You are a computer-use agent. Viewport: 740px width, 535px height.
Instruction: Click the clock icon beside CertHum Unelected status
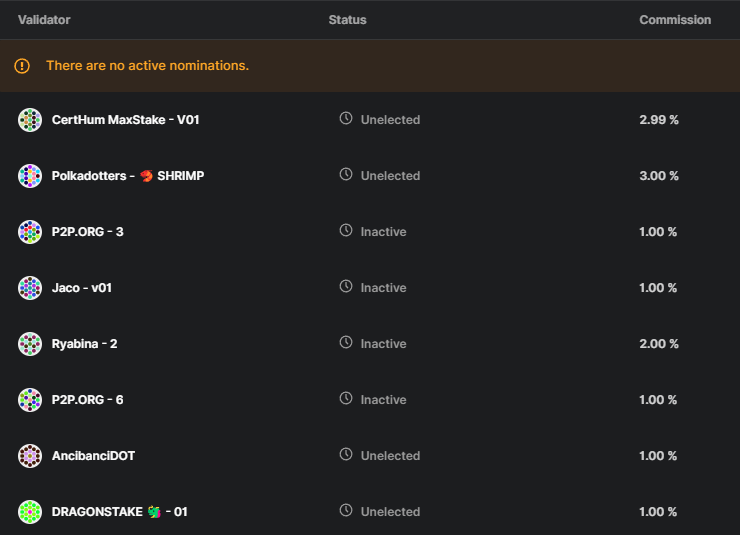click(346, 119)
